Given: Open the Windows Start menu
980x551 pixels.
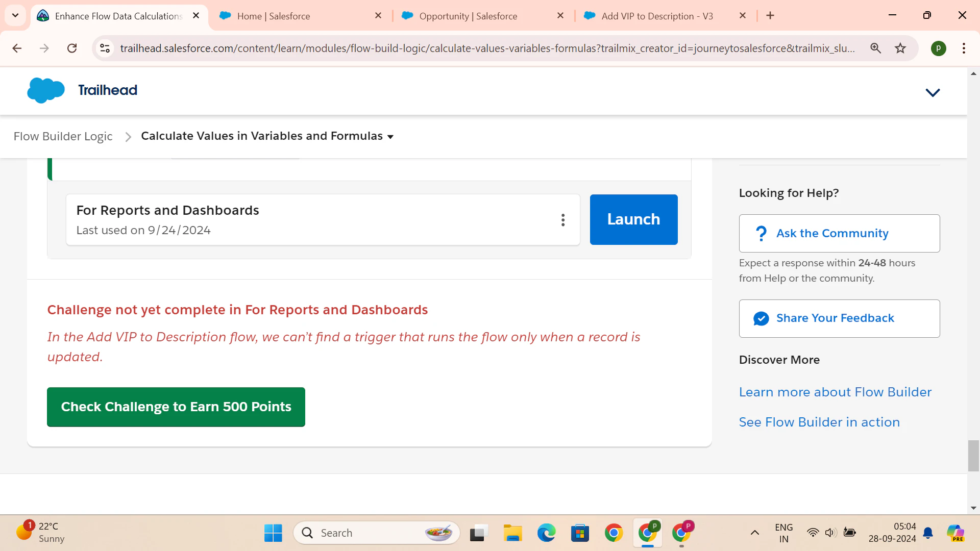Looking at the screenshot, I should click(273, 533).
